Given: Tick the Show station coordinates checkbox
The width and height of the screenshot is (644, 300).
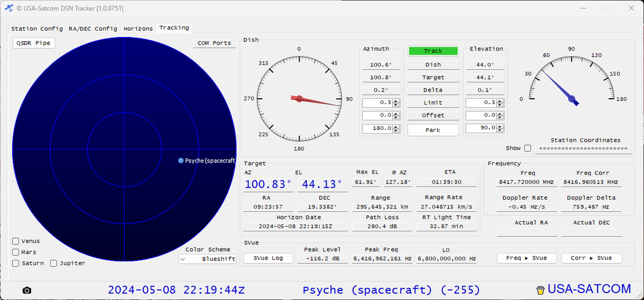Looking at the screenshot, I should click(x=528, y=148).
